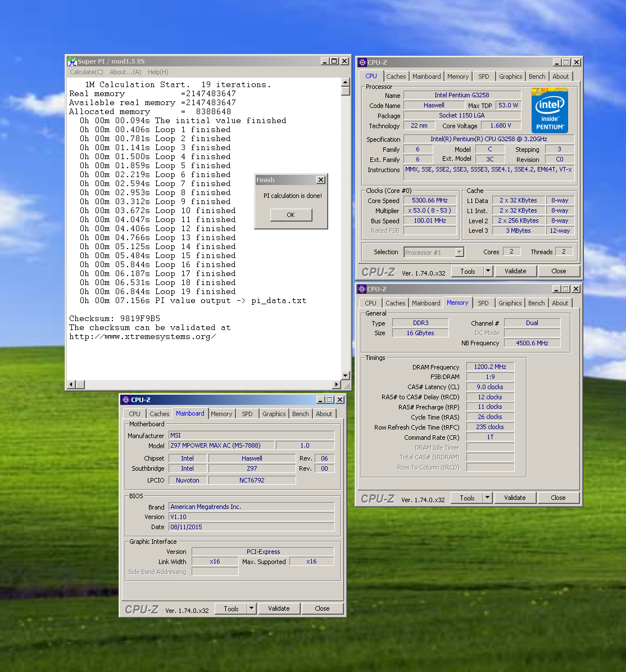Switch to SPD tab in CPU window
The width and height of the screenshot is (626, 672).
(484, 76)
